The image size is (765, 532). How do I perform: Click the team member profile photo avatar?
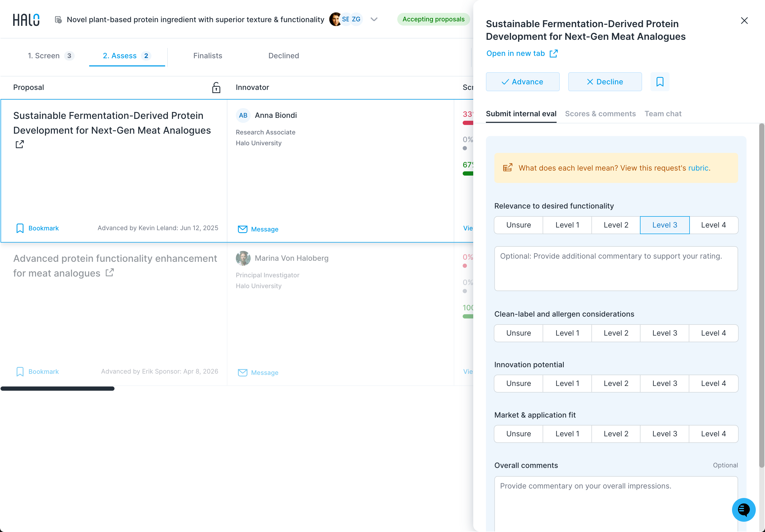point(335,19)
